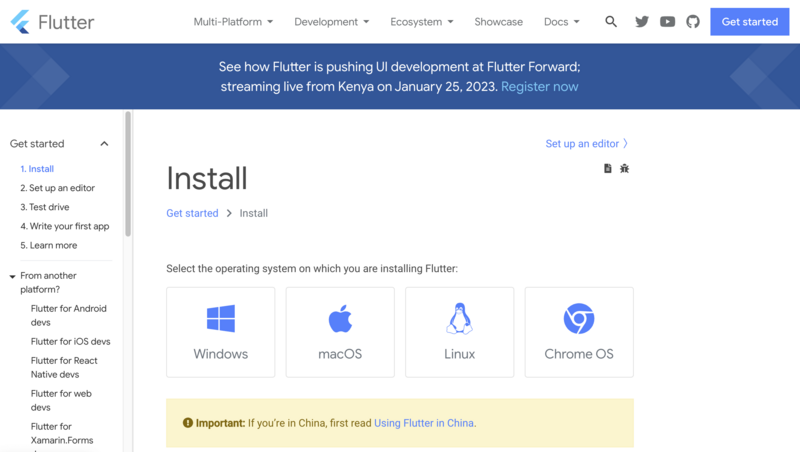
Task: Click the Get started breadcrumb link
Action: coord(192,213)
